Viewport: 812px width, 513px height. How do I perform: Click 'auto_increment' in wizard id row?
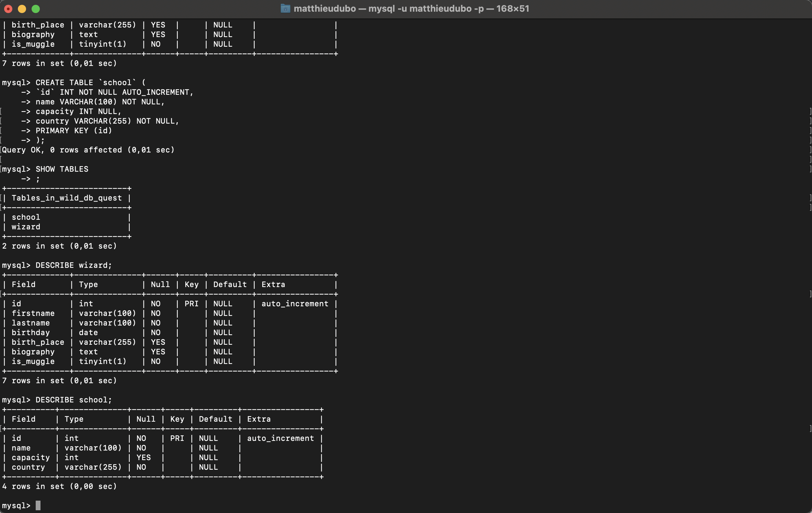[x=295, y=304]
